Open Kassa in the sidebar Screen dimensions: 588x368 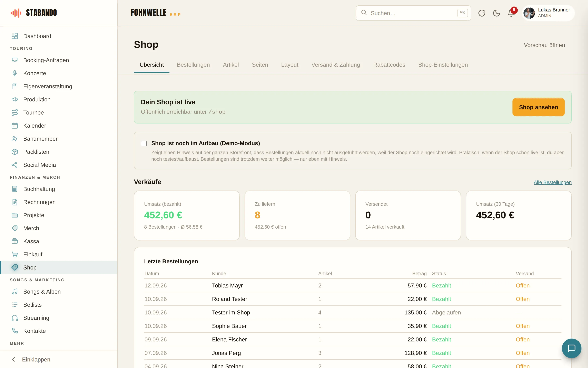point(59,241)
